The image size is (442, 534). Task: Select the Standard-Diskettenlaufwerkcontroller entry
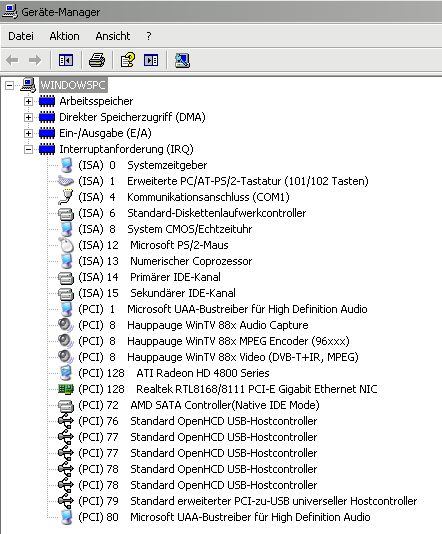tap(192, 213)
